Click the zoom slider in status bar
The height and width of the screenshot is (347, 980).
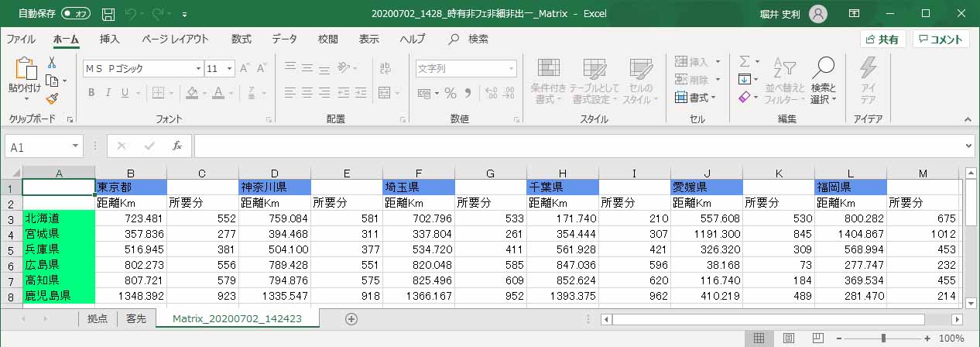pyautogui.click(x=883, y=338)
